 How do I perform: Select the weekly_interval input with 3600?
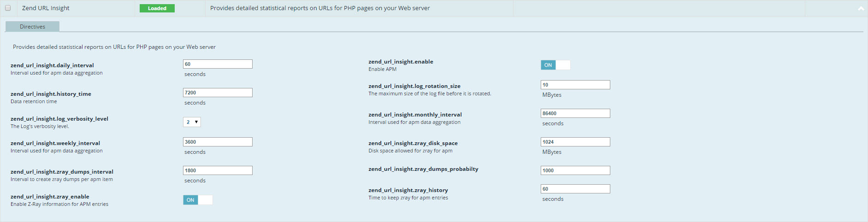[x=218, y=142]
